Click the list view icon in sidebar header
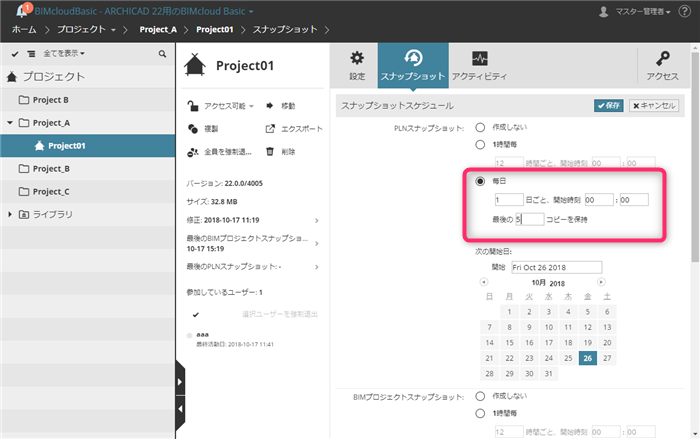700x439 pixels. coord(31,54)
